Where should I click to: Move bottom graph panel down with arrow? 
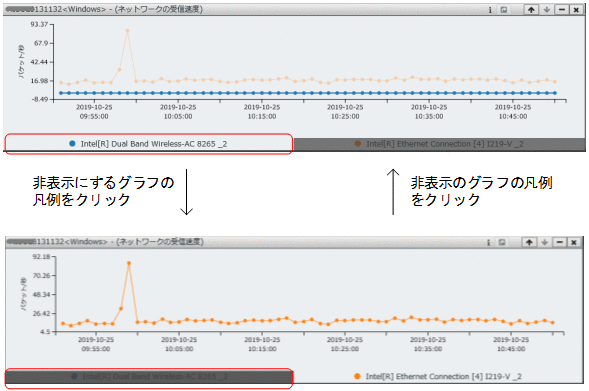(x=545, y=242)
